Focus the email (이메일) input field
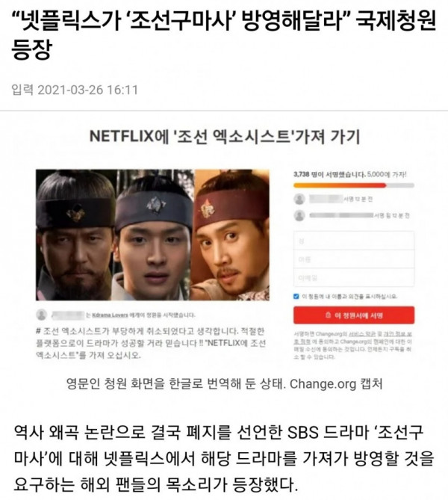 click(x=354, y=277)
